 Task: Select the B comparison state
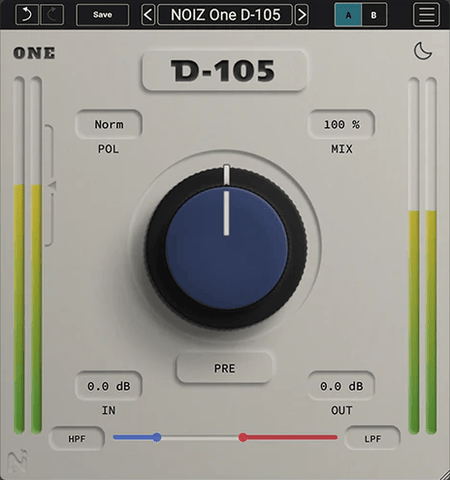[x=374, y=15]
